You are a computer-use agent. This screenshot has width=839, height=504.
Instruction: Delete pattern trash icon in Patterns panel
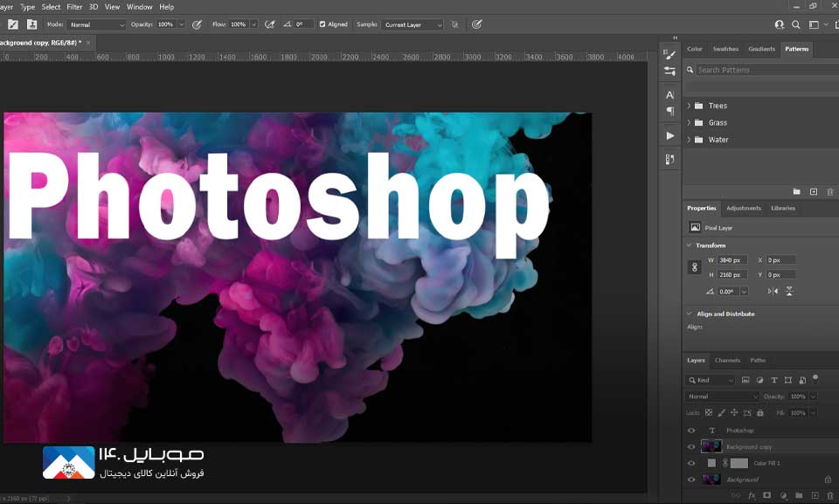pyautogui.click(x=830, y=191)
